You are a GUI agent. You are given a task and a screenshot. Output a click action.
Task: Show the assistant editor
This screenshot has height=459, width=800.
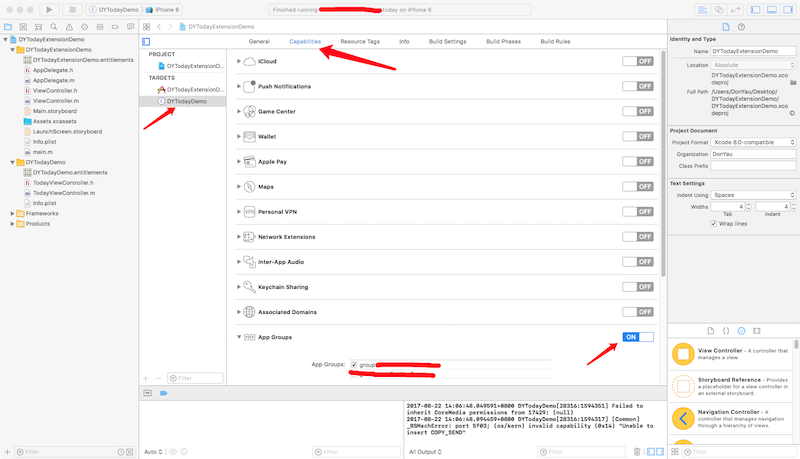tap(719, 10)
